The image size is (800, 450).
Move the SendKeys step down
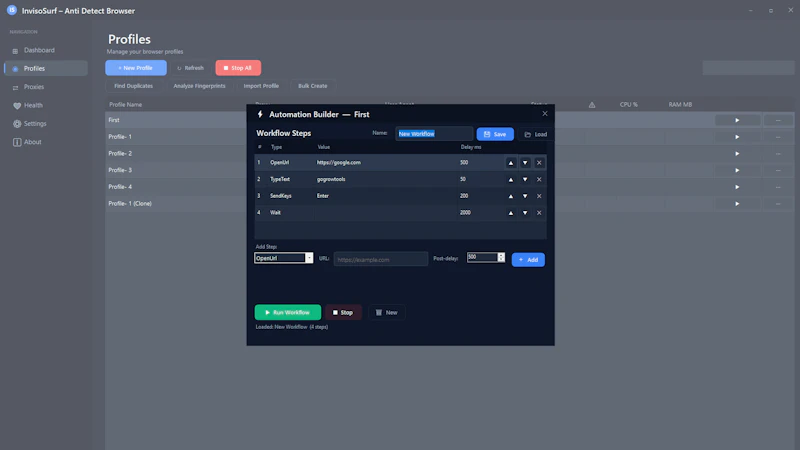(524, 196)
